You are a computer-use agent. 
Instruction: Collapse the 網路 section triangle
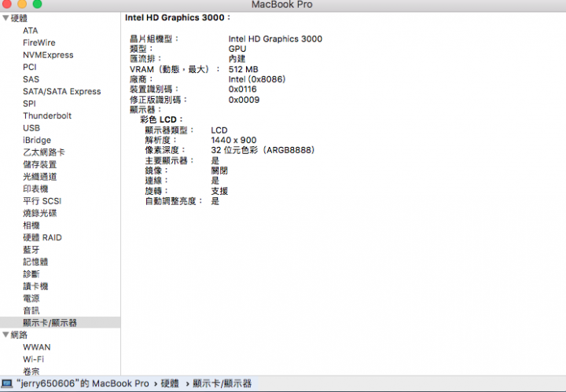click(x=6, y=335)
